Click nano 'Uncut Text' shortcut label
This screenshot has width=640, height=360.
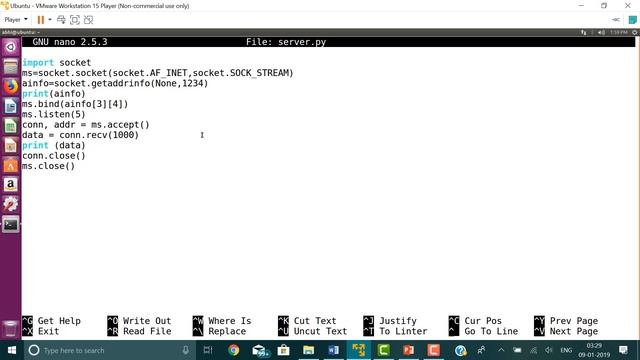320,331
